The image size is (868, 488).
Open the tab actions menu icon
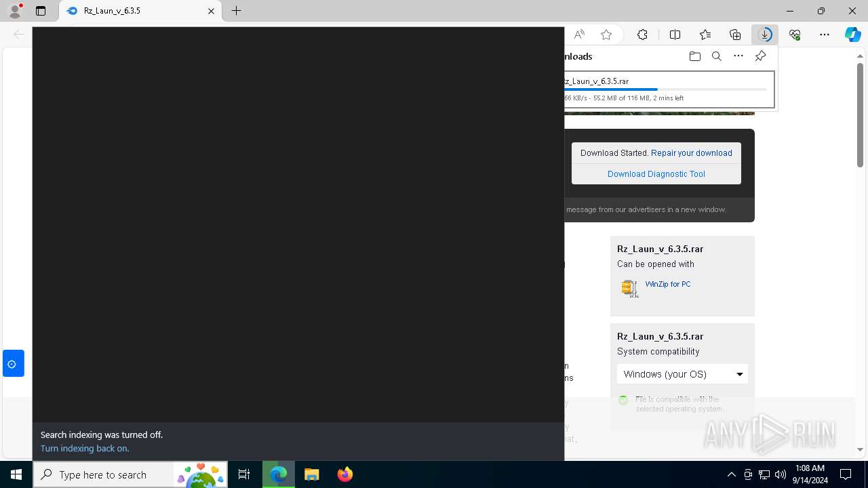point(41,11)
